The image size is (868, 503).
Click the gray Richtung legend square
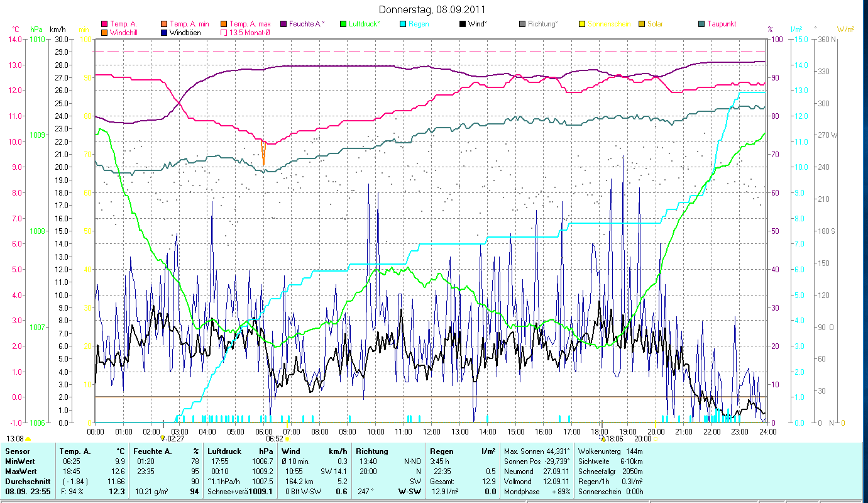click(x=522, y=25)
